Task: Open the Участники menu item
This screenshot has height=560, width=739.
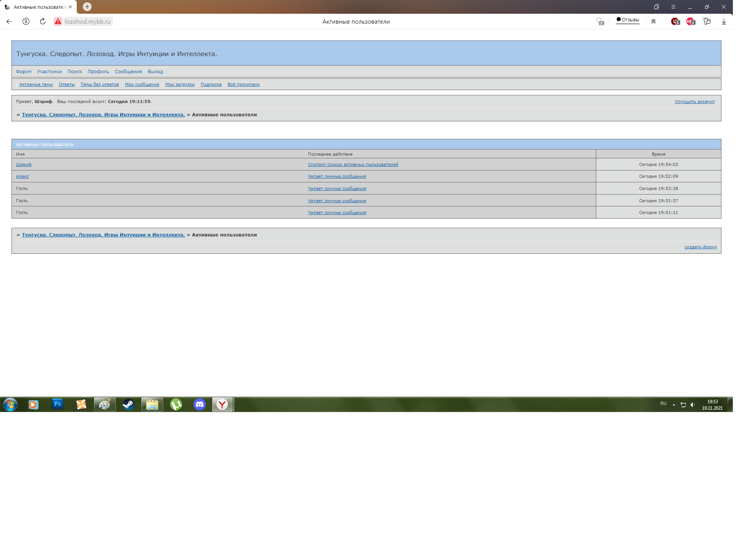Action: point(49,72)
